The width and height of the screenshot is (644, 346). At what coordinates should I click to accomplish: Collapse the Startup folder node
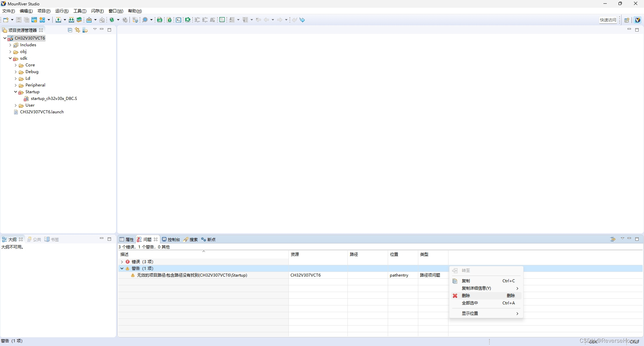coord(15,92)
